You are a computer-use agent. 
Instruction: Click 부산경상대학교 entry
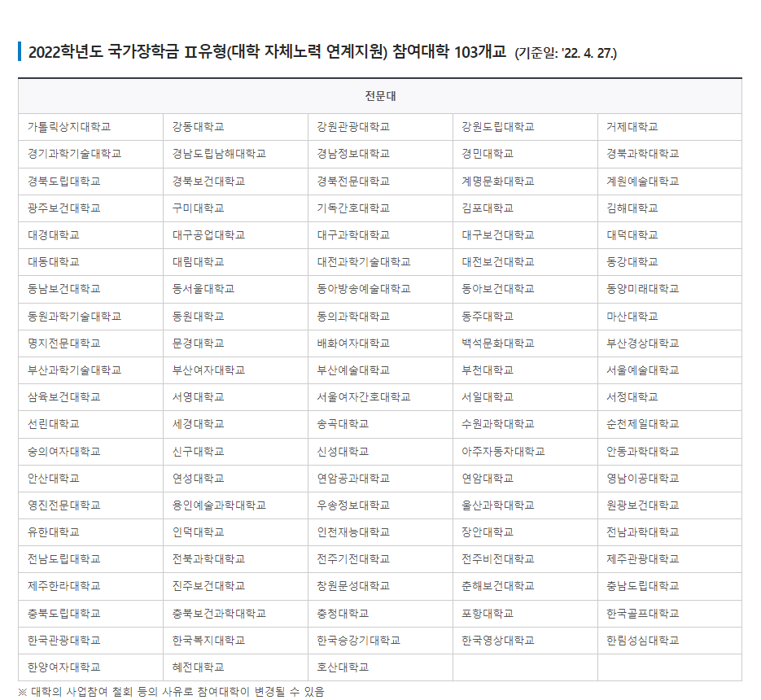point(670,343)
